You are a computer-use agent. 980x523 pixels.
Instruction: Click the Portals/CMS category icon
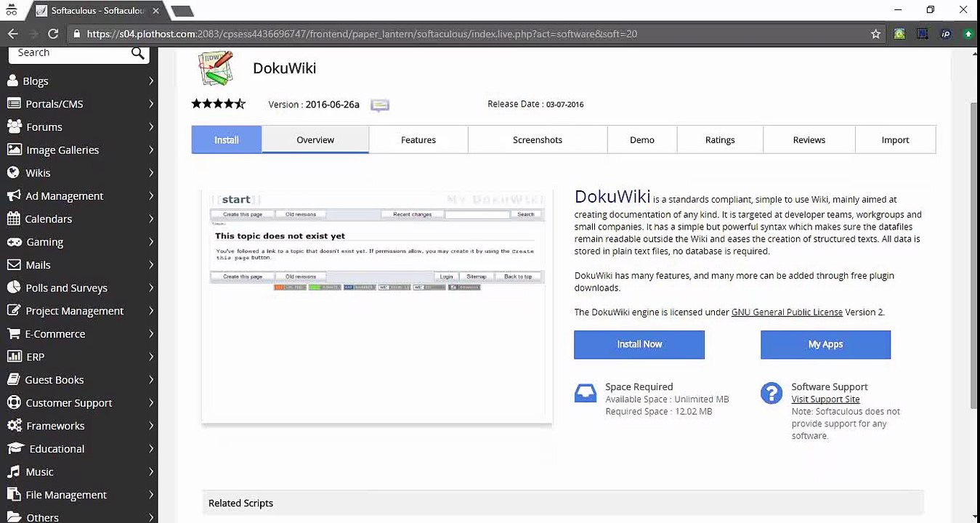13,104
